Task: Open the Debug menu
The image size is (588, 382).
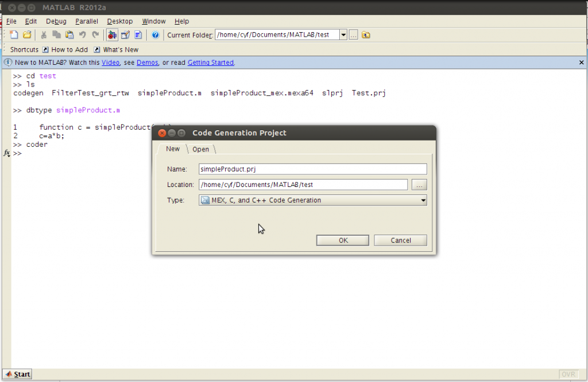Action: click(56, 21)
